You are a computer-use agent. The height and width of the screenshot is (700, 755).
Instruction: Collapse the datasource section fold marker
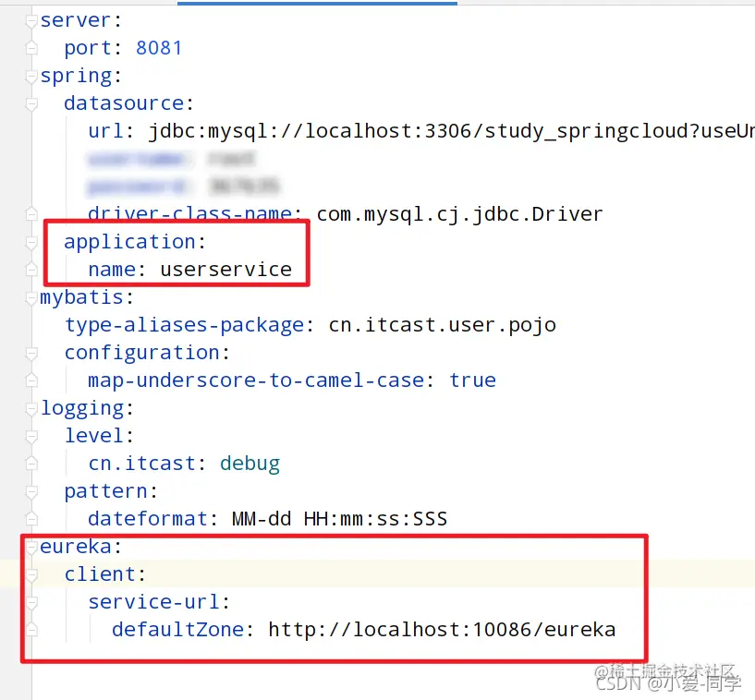(31, 104)
